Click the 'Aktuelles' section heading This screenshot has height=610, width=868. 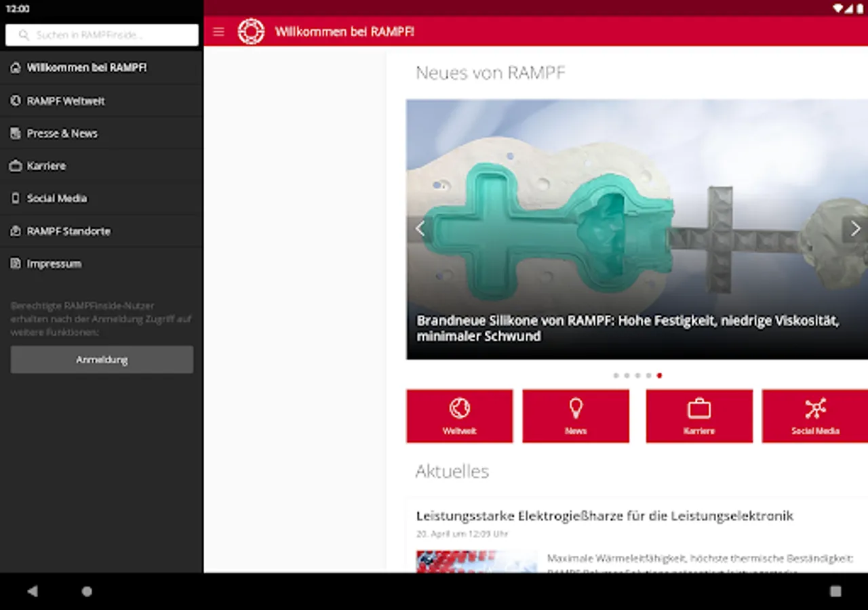pyautogui.click(x=452, y=471)
